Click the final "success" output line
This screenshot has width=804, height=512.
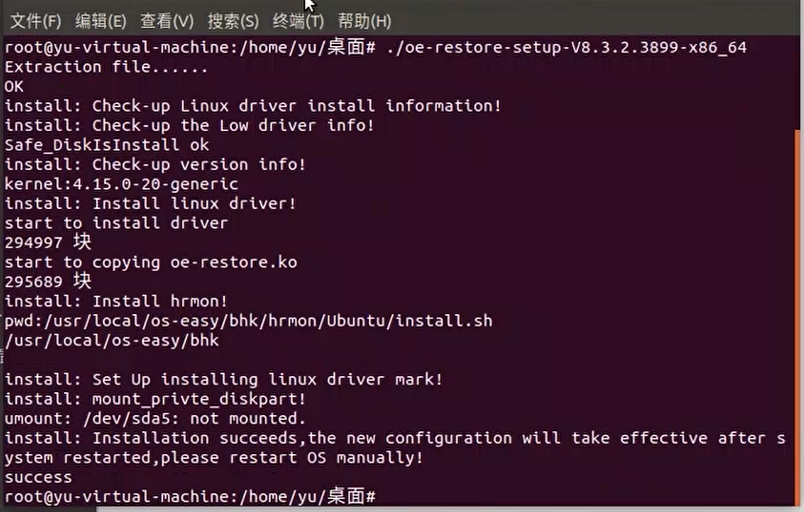(x=38, y=477)
